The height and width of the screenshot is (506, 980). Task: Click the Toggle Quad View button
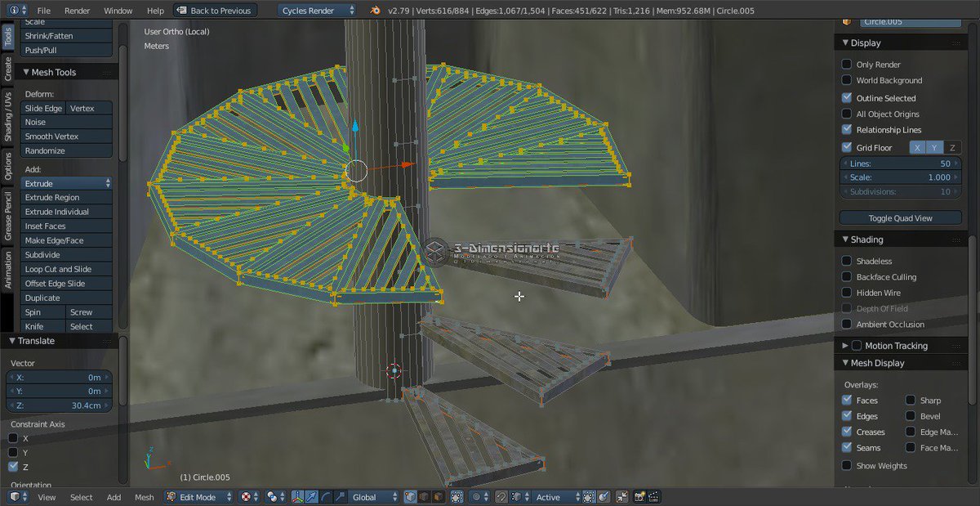point(901,218)
